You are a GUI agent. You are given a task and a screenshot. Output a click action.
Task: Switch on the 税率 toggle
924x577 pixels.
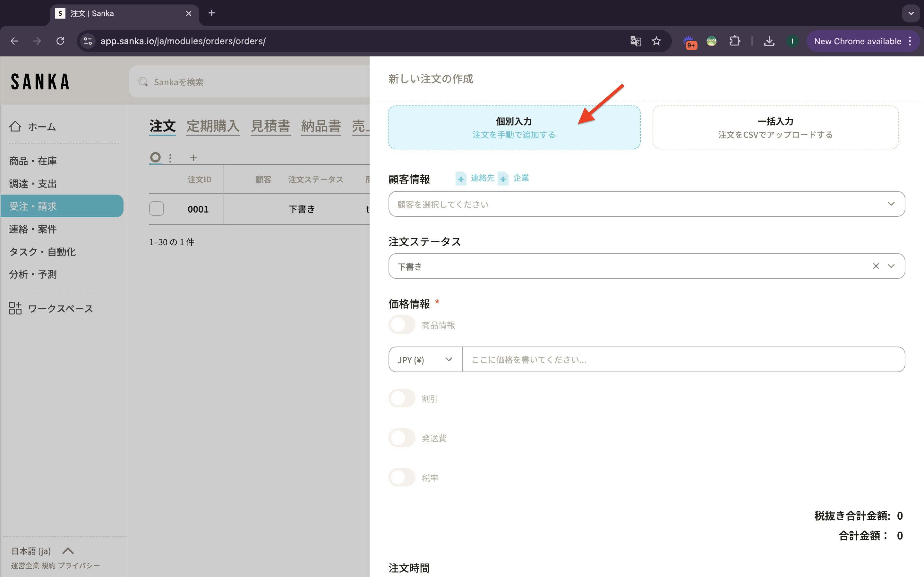pos(402,477)
